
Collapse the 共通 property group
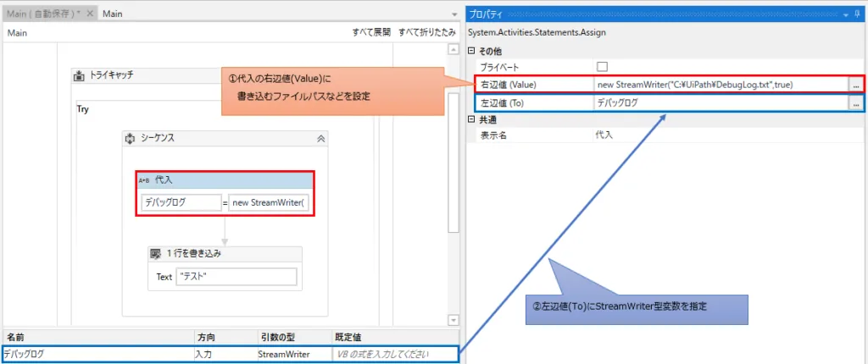pyautogui.click(x=471, y=119)
